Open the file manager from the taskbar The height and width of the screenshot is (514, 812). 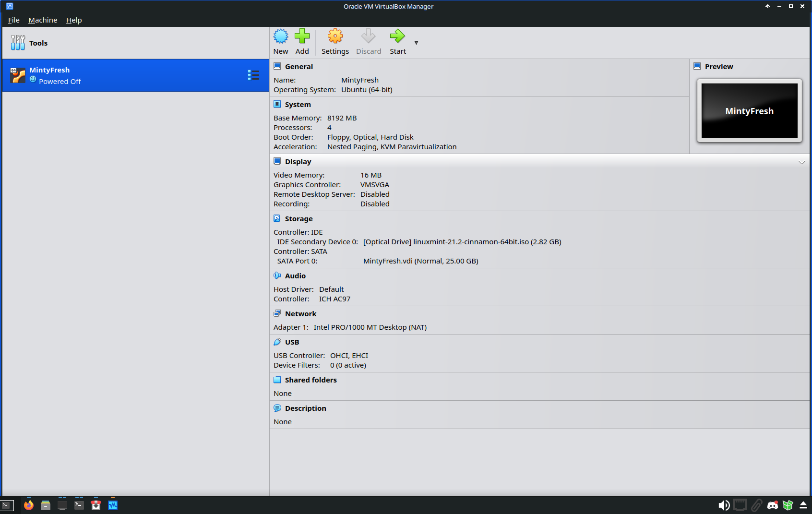click(x=46, y=505)
